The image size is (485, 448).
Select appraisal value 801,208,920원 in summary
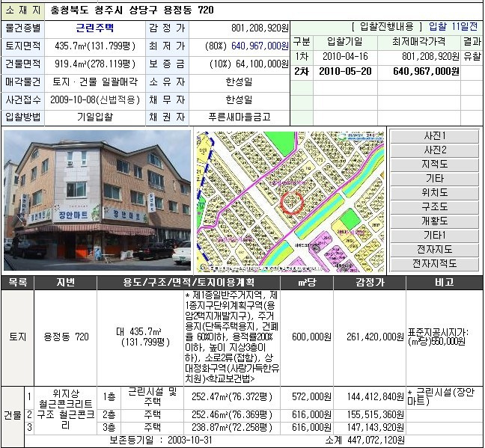point(260,28)
